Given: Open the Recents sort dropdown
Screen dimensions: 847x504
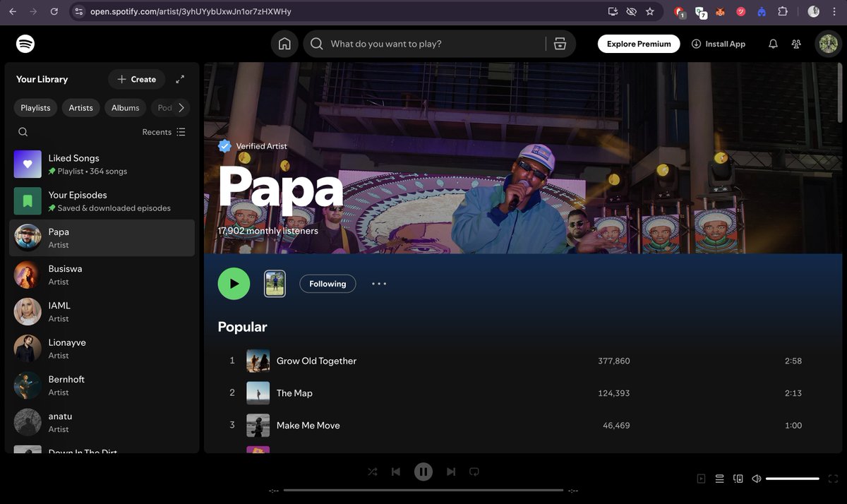Looking at the screenshot, I should click(164, 132).
